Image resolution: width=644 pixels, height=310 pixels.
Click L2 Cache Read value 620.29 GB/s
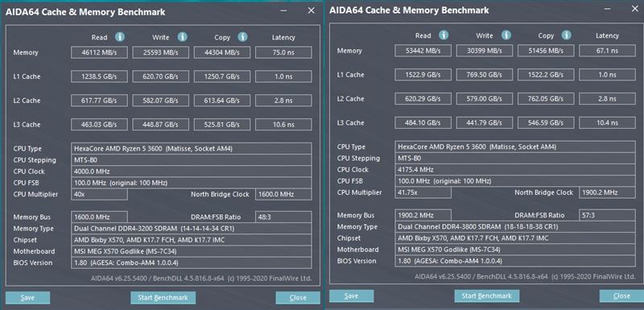pos(423,98)
